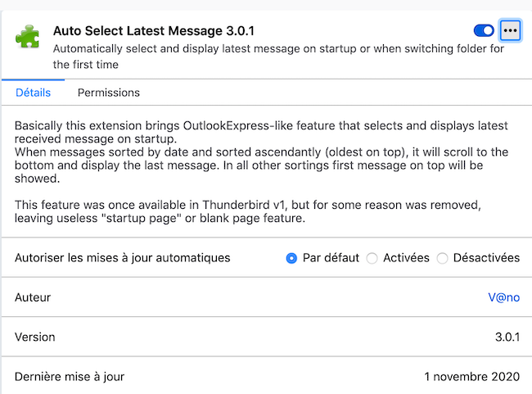Switch to the Détails tab
The height and width of the screenshot is (394, 532).
coord(33,93)
